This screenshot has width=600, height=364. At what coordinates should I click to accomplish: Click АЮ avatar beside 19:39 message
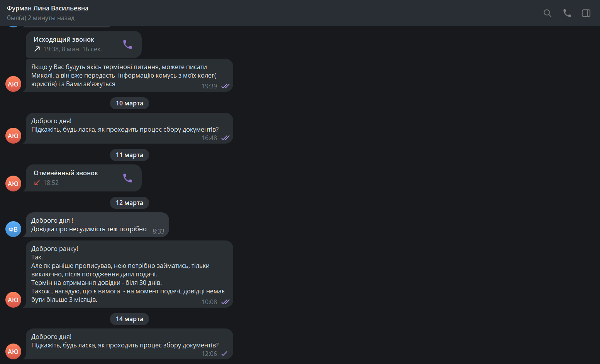tap(13, 84)
